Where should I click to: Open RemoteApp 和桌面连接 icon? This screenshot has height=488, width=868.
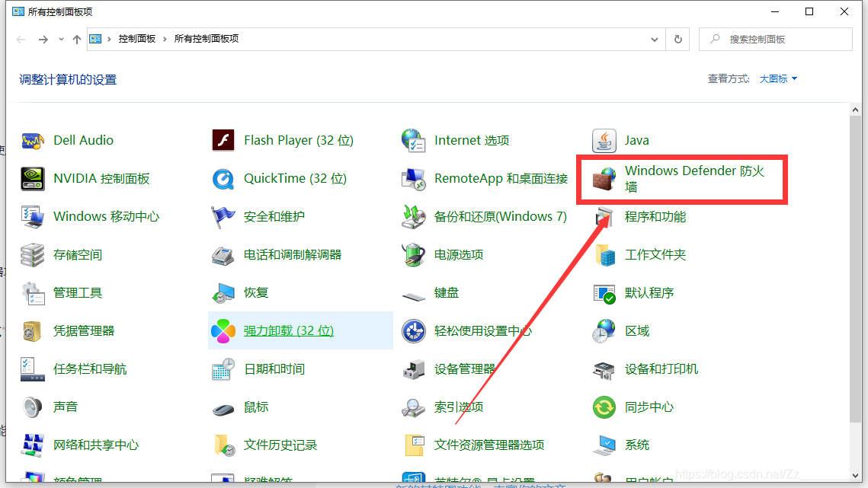414,179
